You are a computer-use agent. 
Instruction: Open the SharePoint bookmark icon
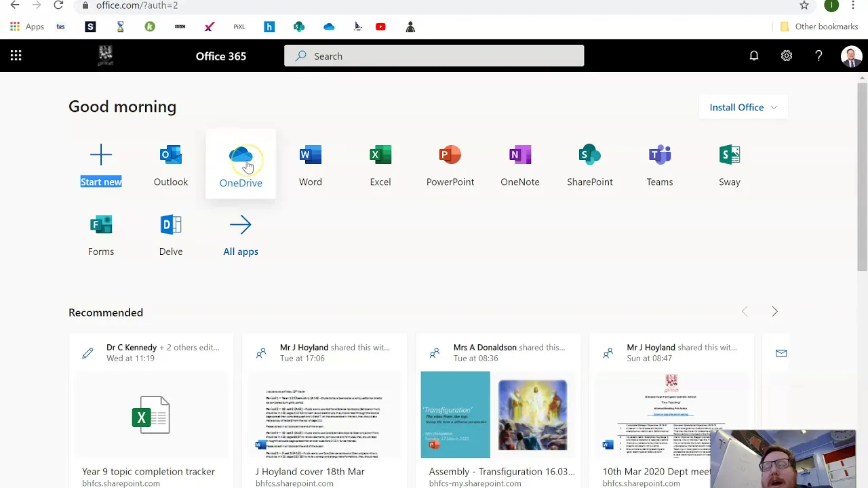tap(299, 26)
